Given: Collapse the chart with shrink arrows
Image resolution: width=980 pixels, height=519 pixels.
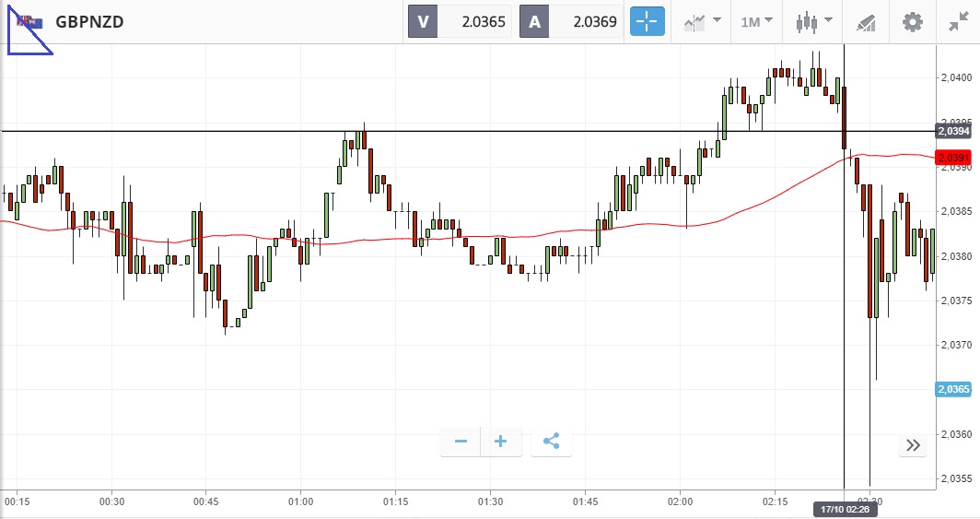Looking at the screenshot, I should [x=958, y=21].
